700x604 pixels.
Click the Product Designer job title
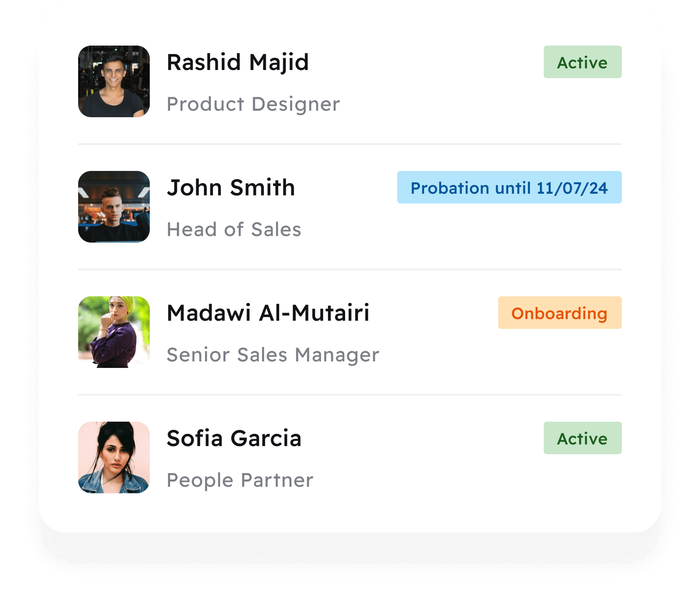252,104
